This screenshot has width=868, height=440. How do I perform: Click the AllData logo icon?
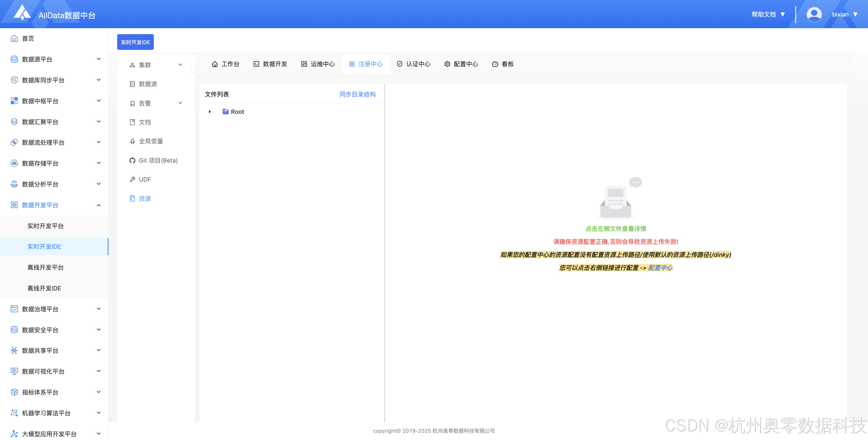pos(22,13)
